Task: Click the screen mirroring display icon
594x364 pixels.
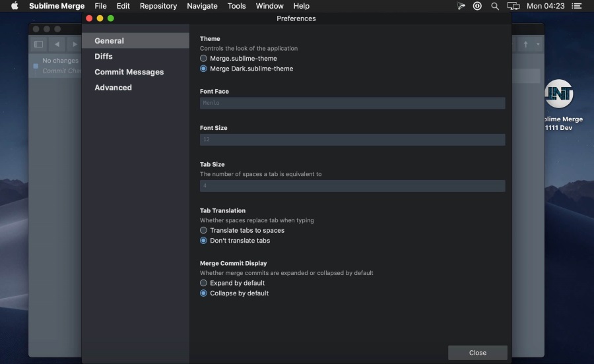Action: [x=513, y=6]
